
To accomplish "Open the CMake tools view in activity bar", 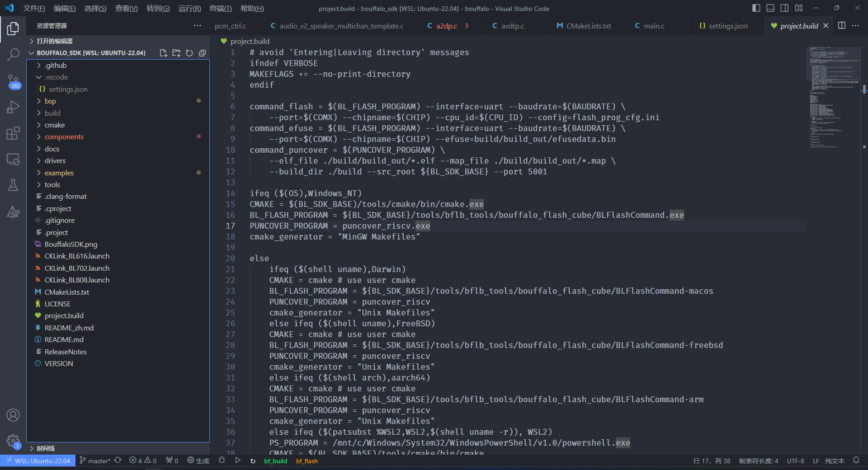I will click(x=13, y=211).
